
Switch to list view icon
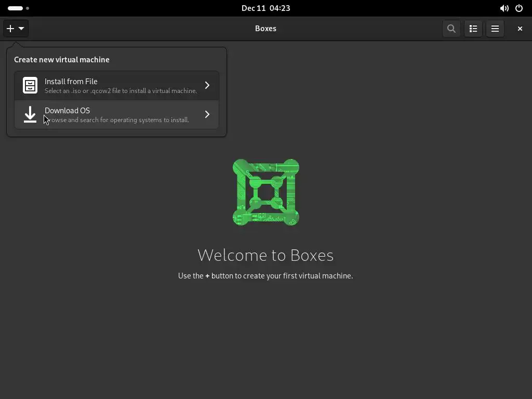(473, 29)
